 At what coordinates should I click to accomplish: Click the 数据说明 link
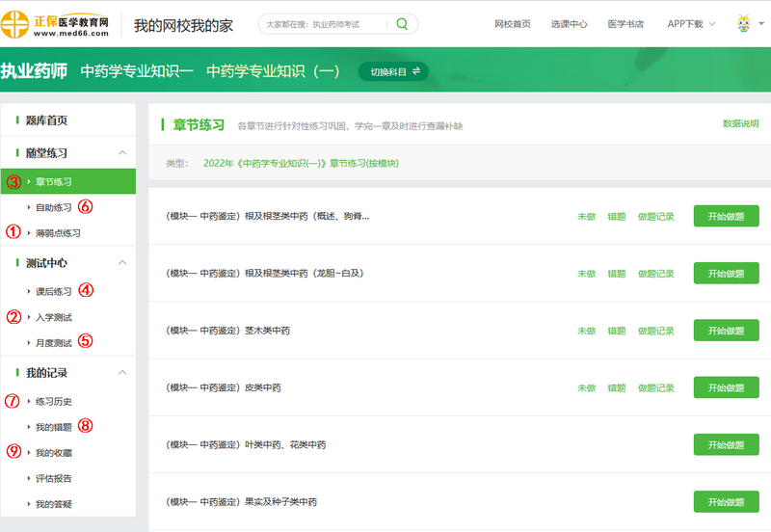[x=740, y=123]
